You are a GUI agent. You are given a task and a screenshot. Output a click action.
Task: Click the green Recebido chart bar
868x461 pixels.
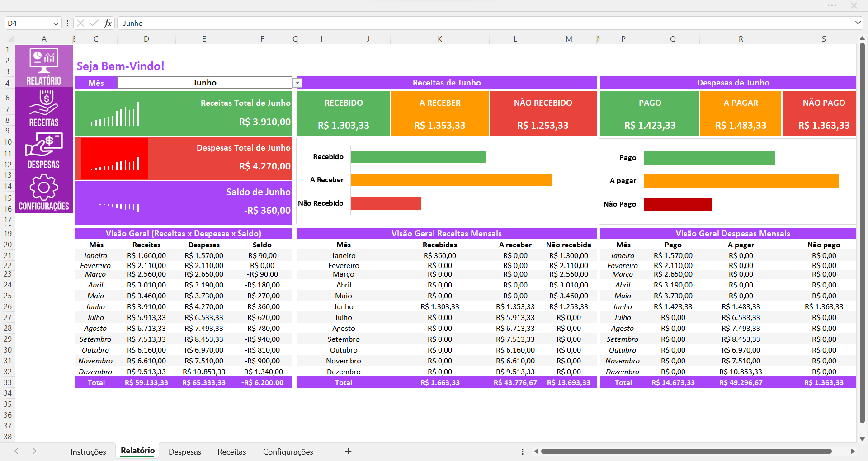pyautogui.click(x=418, y=157)
